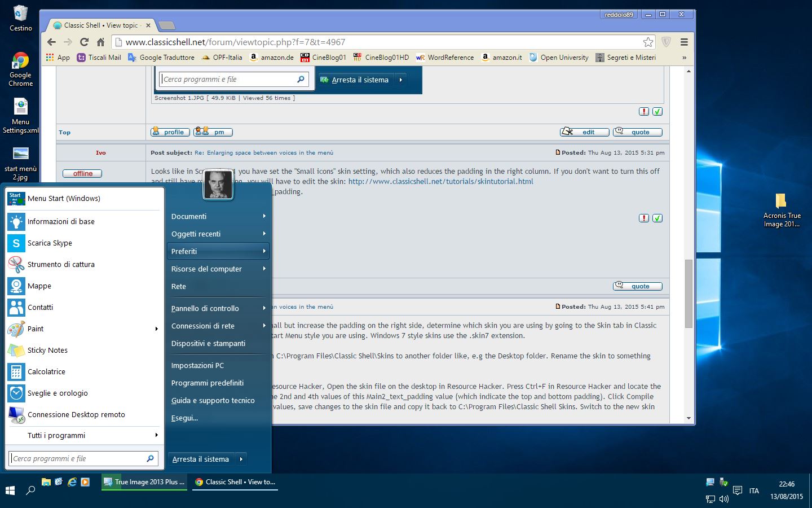This screenshot has height=508, width=812.
Task: Open Strumento di cattura from start menu
Action: [61, 265]
